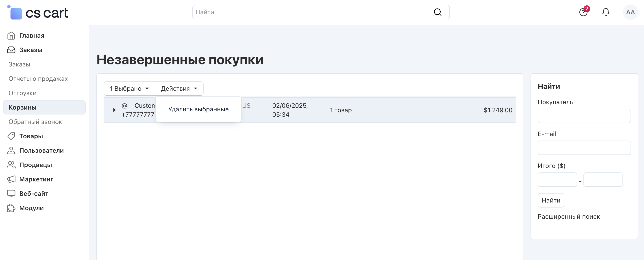Click the Покупатель input field

(x=584, y=116)
